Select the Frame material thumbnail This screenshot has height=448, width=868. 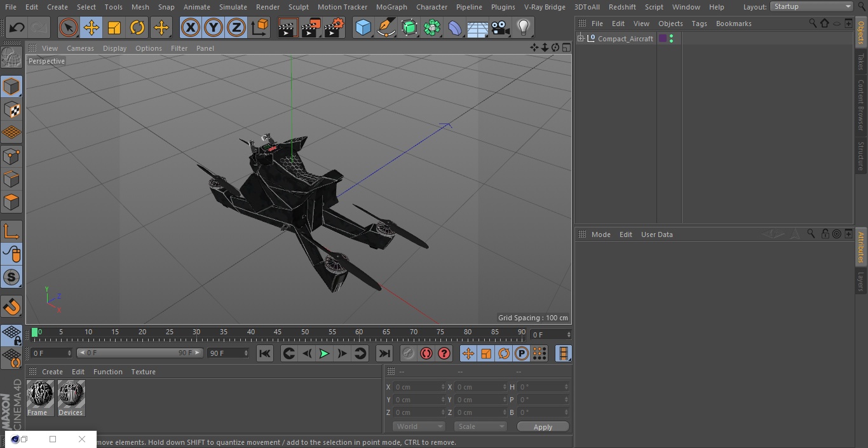pos(40,398)
